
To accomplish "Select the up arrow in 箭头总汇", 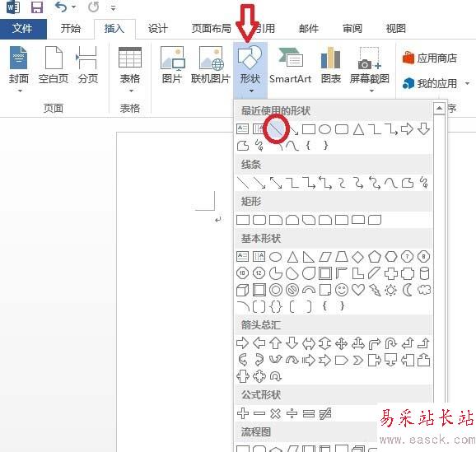I will [x=275, y=343].
